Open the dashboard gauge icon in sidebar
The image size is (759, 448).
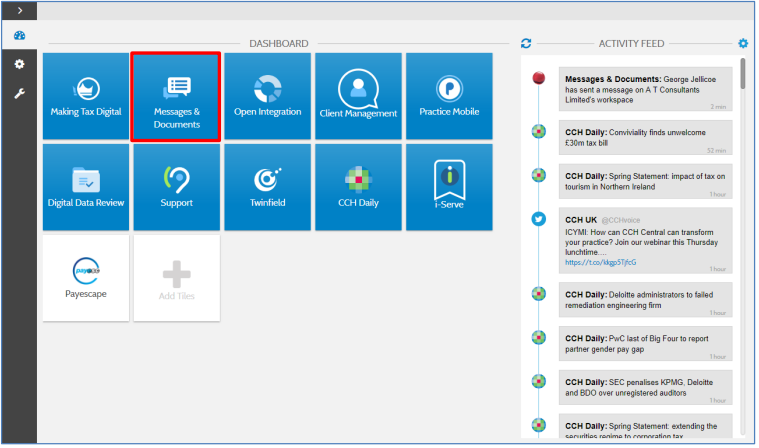19,35
